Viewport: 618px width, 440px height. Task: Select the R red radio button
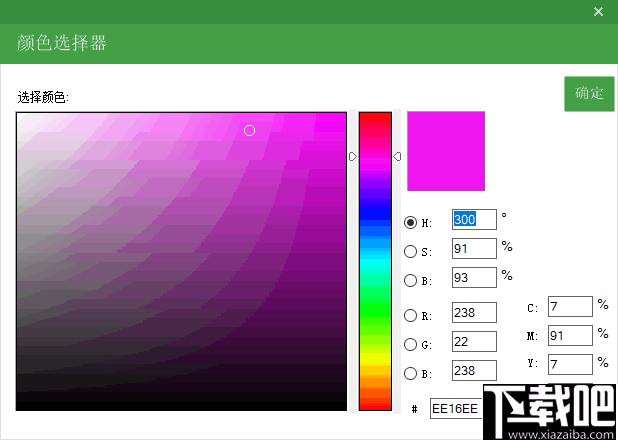tap(410, 315)
